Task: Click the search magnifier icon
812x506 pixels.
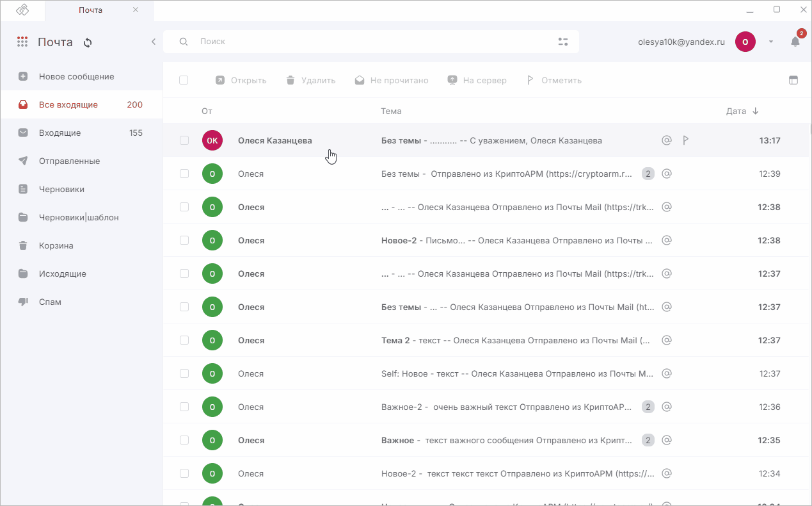Action: 183,42
